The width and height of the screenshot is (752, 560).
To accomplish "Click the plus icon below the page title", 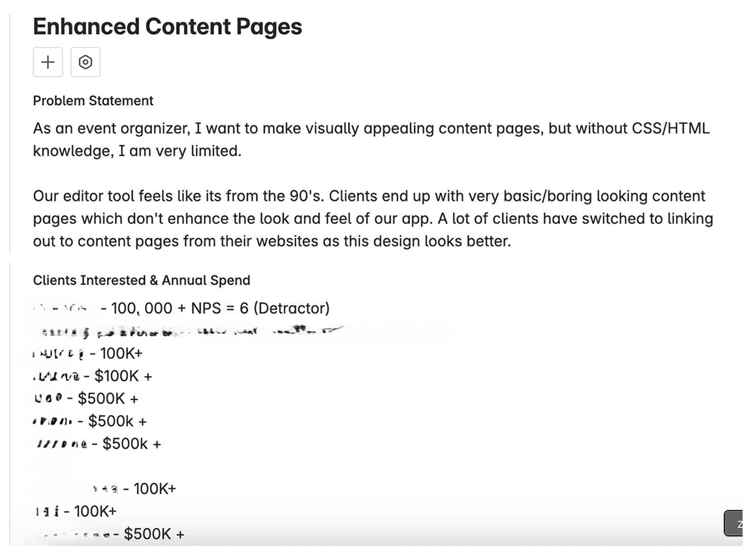I will click(x=48, y=62).
